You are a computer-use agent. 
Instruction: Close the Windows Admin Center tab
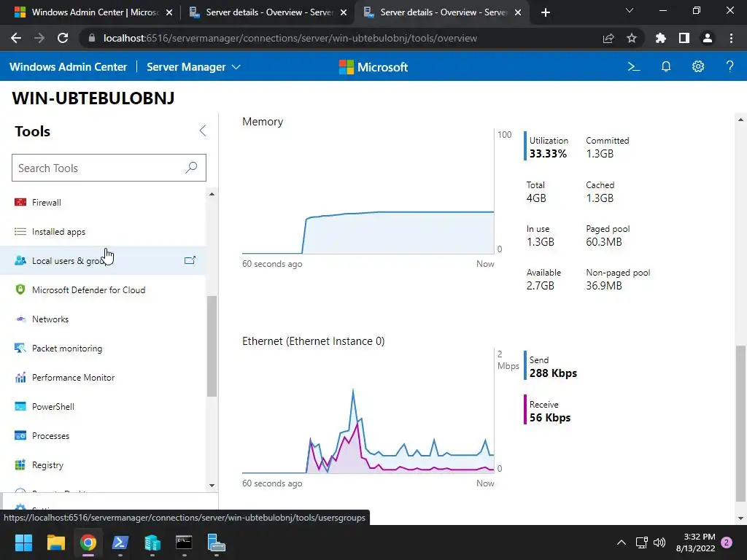169,12
